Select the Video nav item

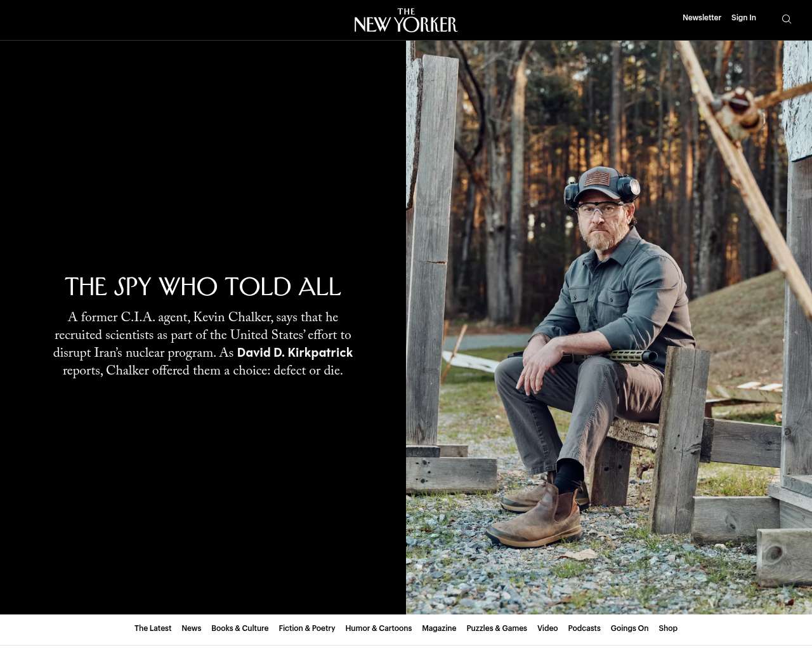(547, 628)
